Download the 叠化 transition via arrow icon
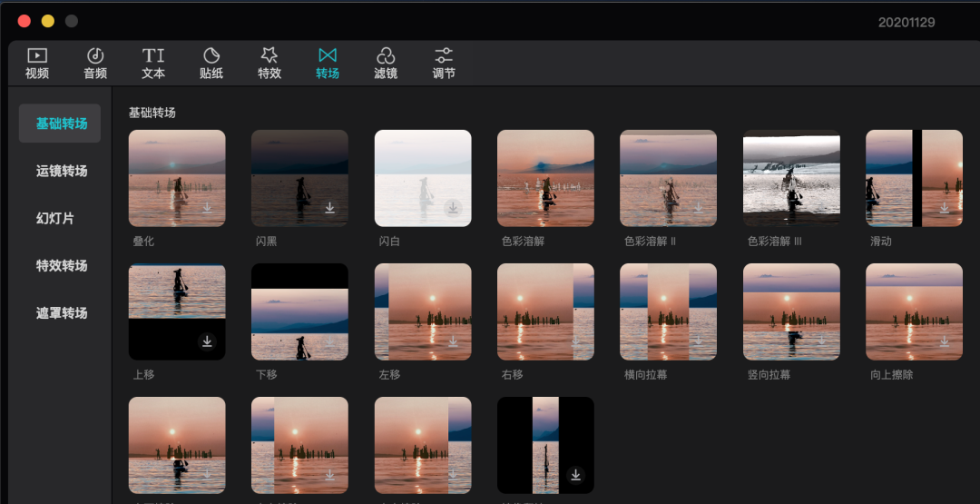Viewport: 980px width, 504px height. point(207,208)
